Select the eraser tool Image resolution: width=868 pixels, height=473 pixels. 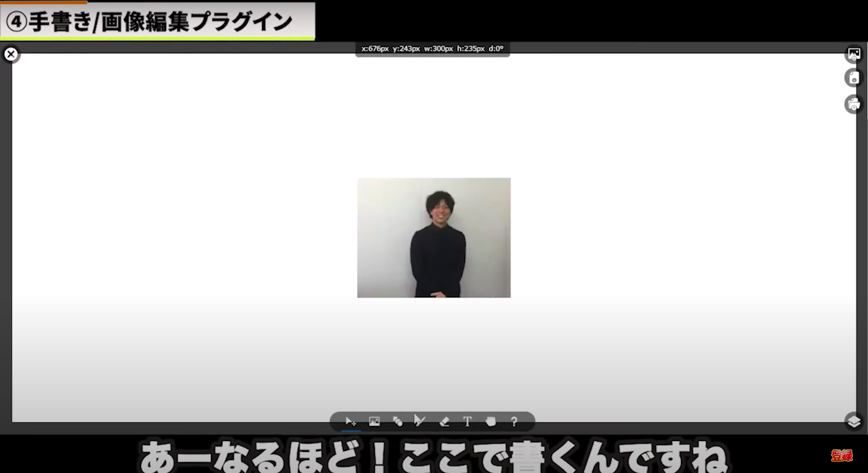444,422
